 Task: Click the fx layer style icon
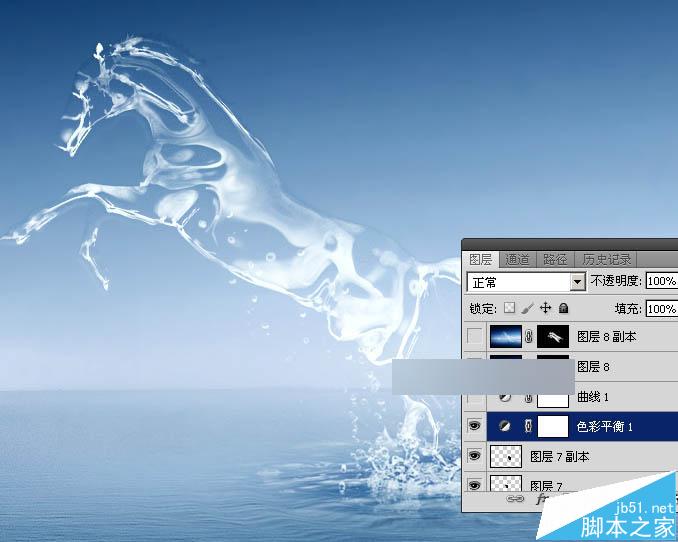pyautogui.click(x=541, y=499)
